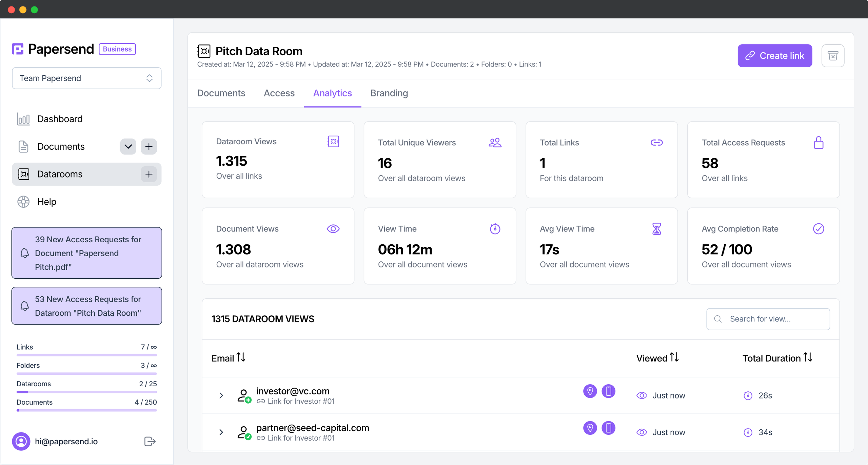The height and width of the screenshot is (465, 868).
Task: Expand the investor@vc.com row
Action: tap(221, 395)
